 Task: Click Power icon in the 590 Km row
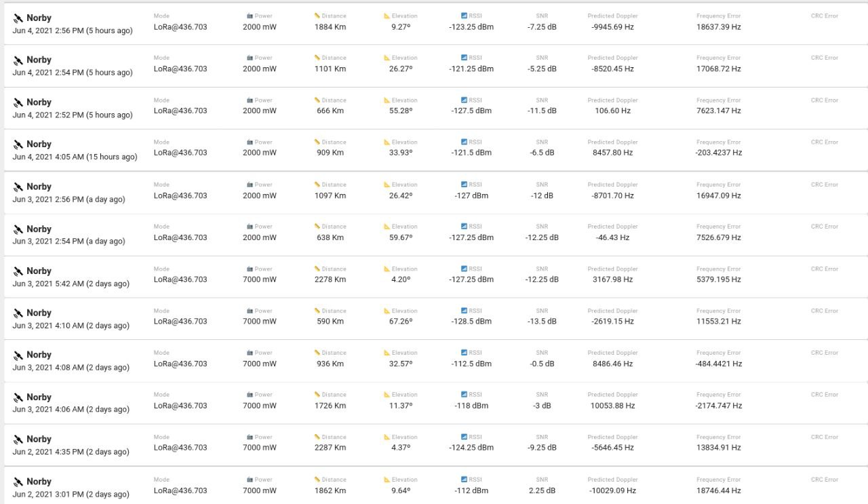point(250,311)
